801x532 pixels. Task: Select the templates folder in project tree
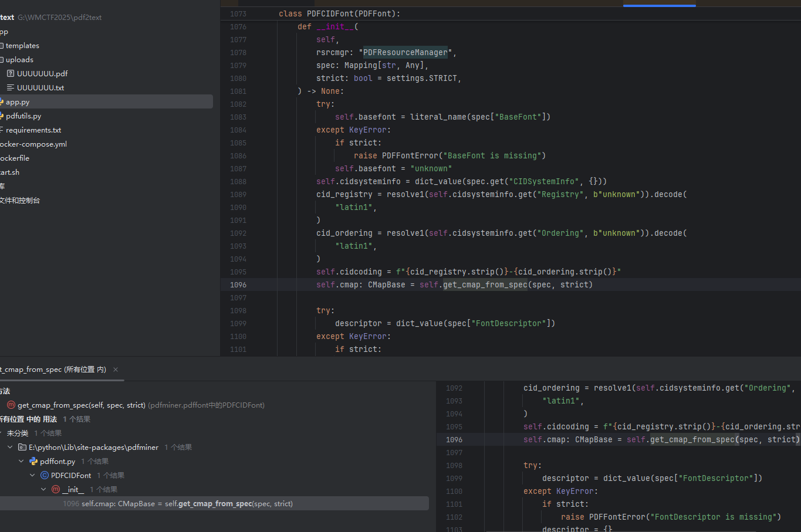[22, 45]
